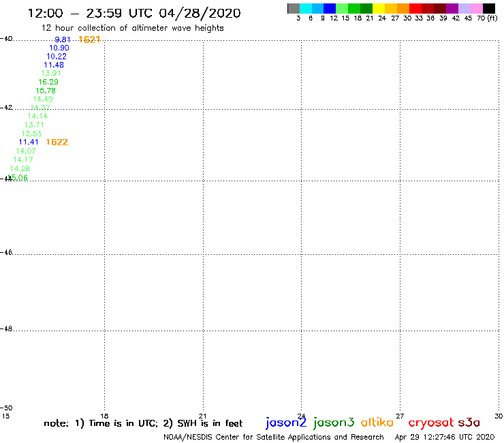Select the blue wave height value 11.41
The image size is (504, 443).
tap(29, 142)
